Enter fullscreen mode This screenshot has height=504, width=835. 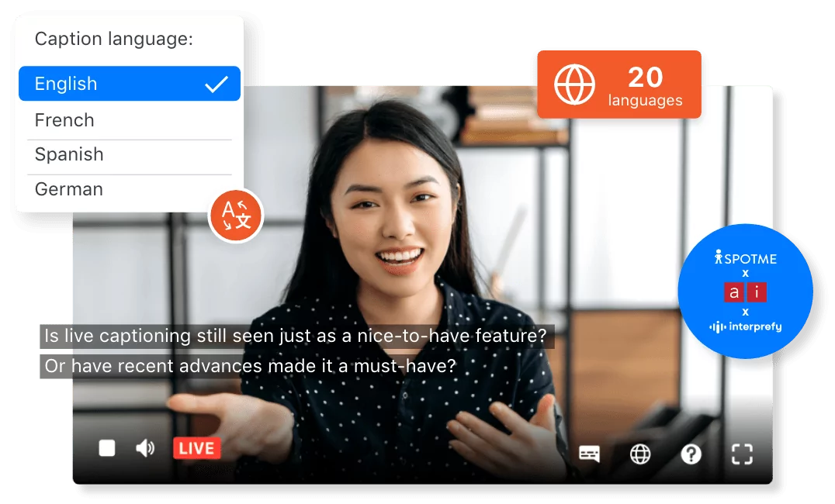click(x=743, y=454)
